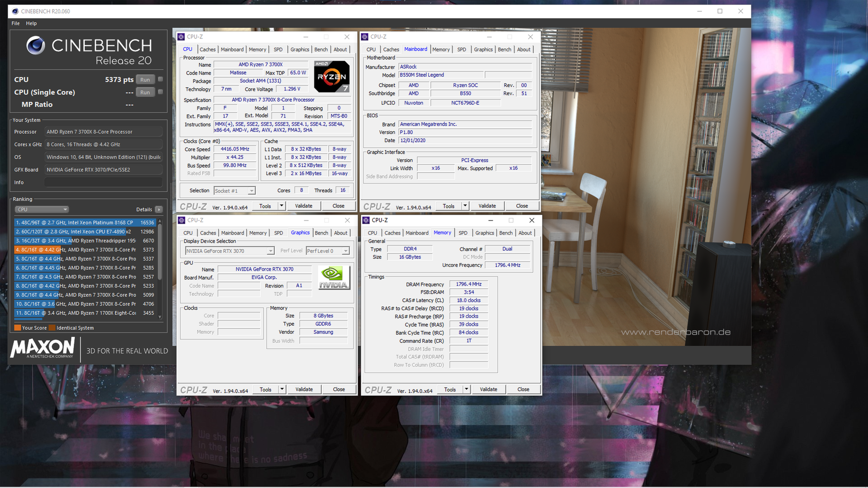Click DRAM Frequency 1796.4 MHz value
The height and width of the screenshot is (488, 868).
click(469, 284)
